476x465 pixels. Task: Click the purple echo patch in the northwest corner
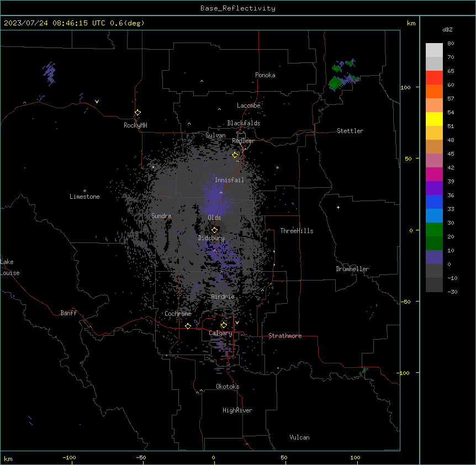[x=49, y=73]
